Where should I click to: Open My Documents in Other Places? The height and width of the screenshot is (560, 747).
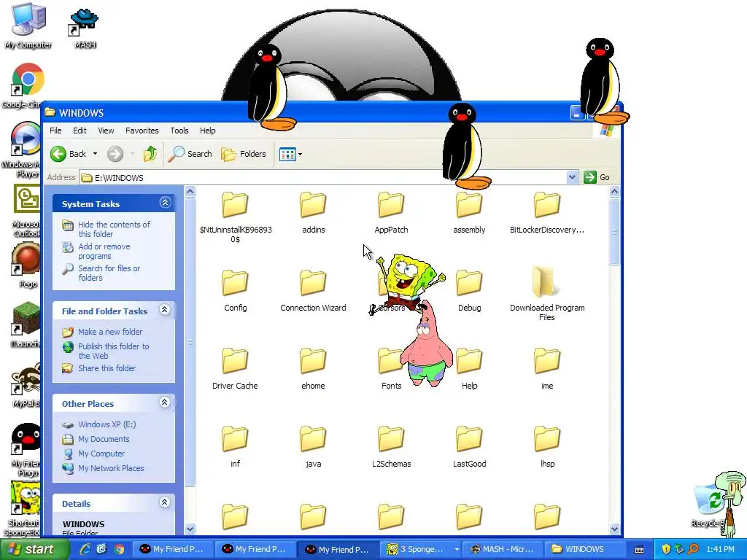(104, 439)
